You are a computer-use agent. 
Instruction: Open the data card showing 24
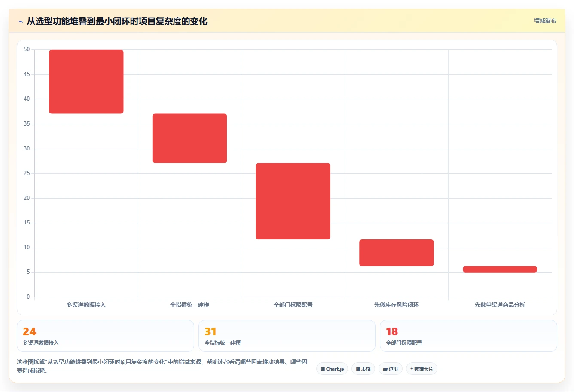tap(105, 336)
